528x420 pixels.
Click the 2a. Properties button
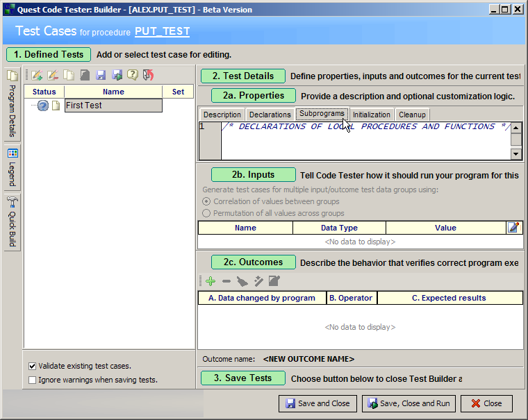(x=253, y=96)
